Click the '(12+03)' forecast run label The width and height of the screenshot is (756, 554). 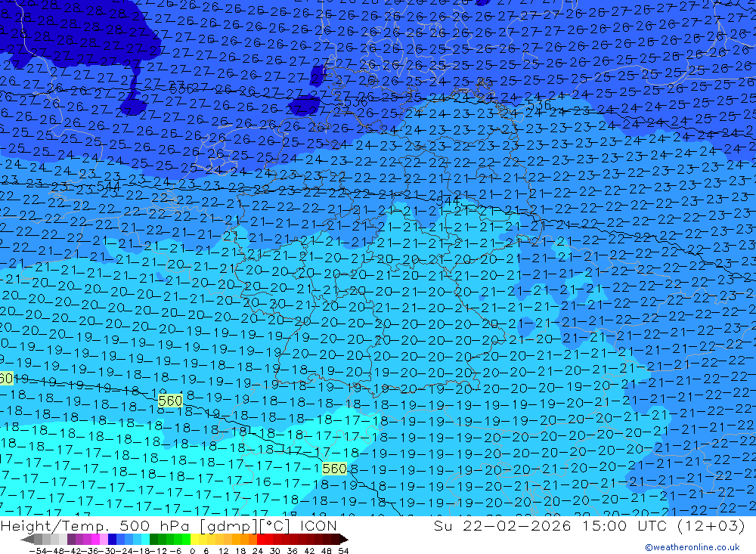711,525
